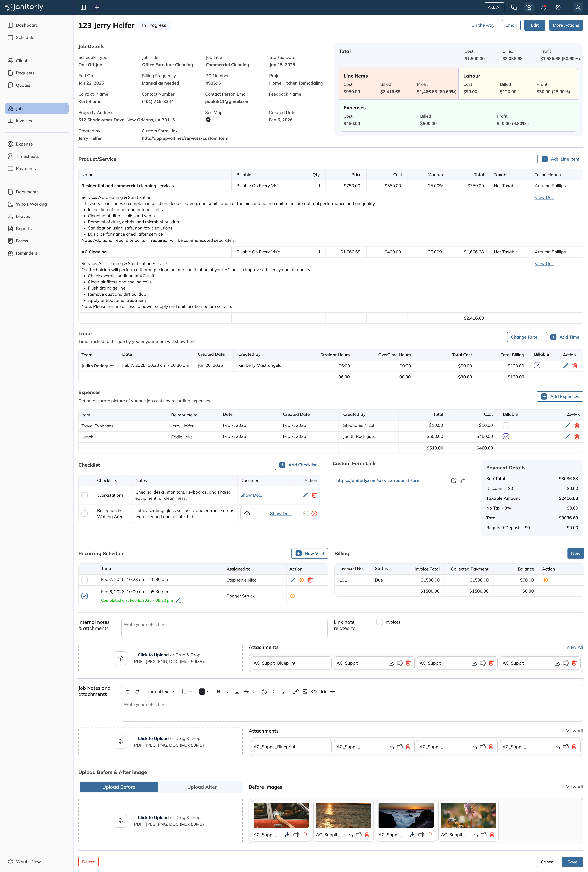Screen dimensions: 588x872
Task: Check the Reception & Waiting Area box
Action: [85, 514]
